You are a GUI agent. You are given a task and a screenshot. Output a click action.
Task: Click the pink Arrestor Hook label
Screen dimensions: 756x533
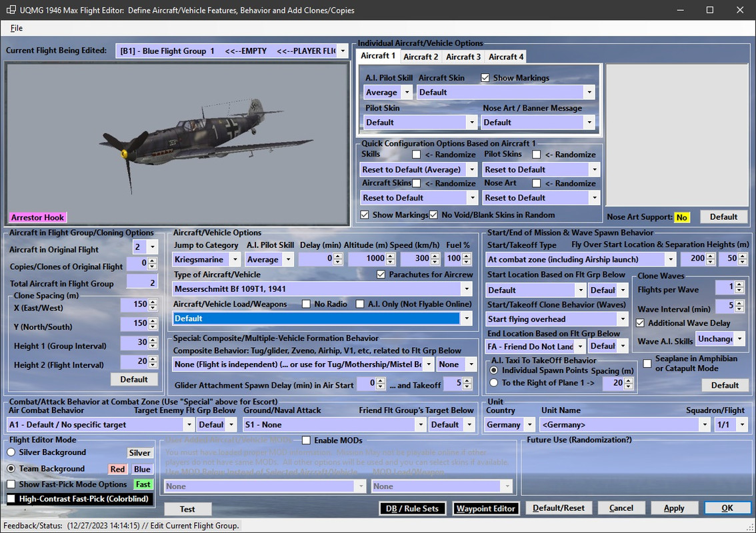click(x=37, y=217)
